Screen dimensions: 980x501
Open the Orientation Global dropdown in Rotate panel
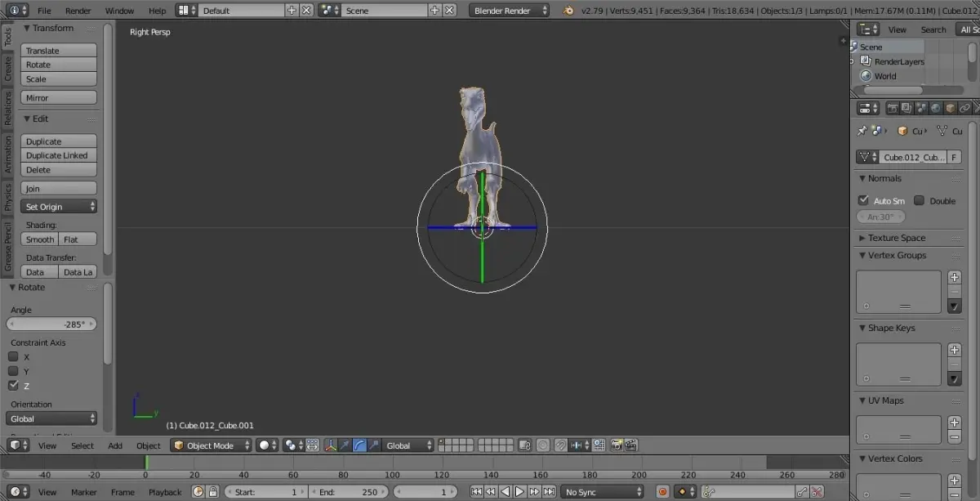pyautogui.click(x=52, y=418)
